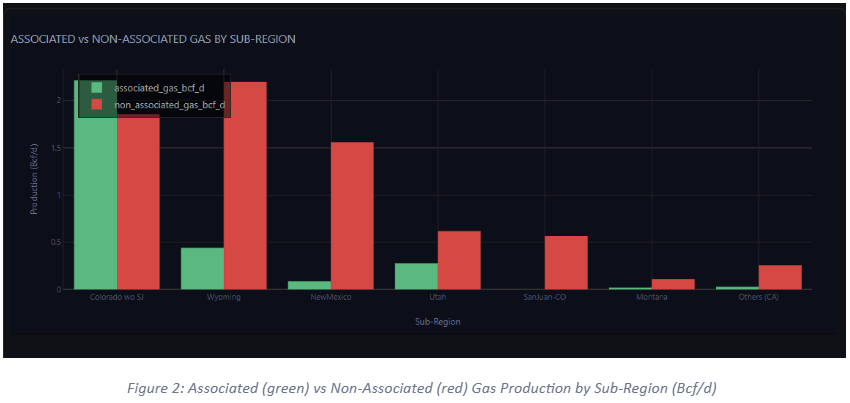This screenshot has width=850, height=403.
Task: Select the green Wyoming associated bar
Action: click(x=202, y=268)
